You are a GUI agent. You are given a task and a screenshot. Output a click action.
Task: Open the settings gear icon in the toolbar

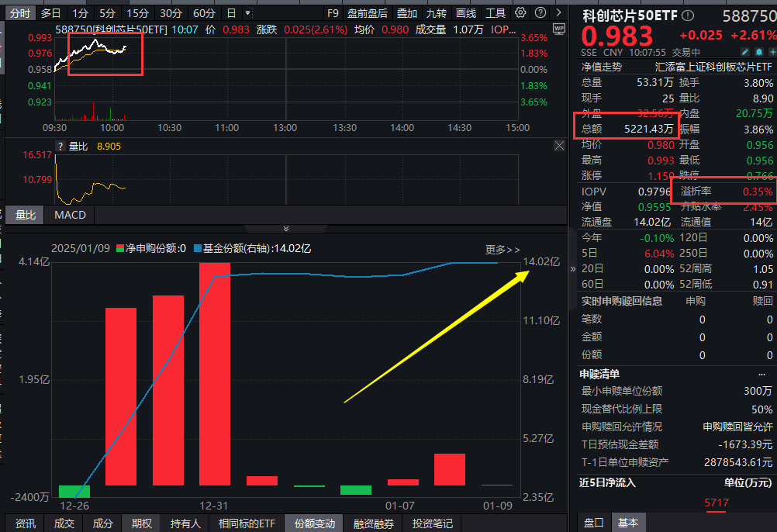(x=520, y=12)
